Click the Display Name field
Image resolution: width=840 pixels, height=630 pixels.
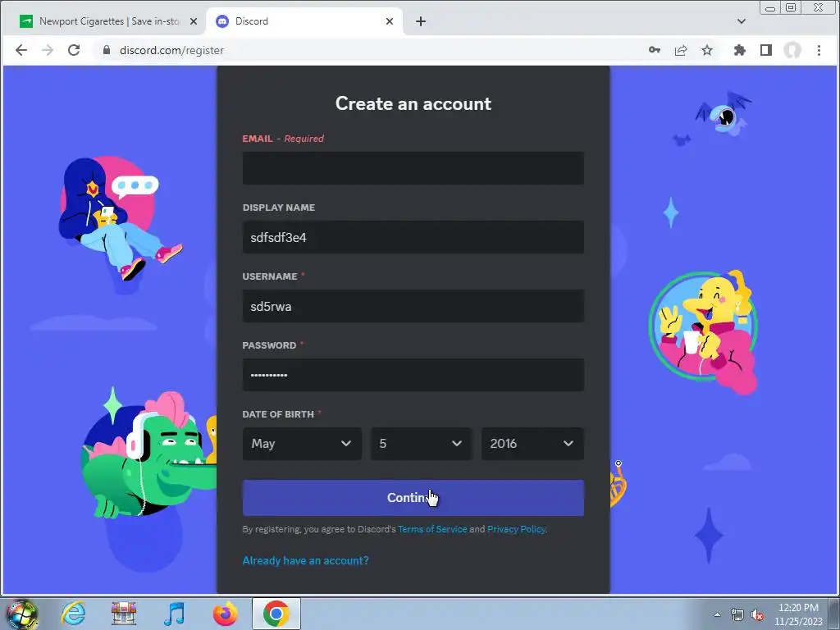click(x=413, y=237)
